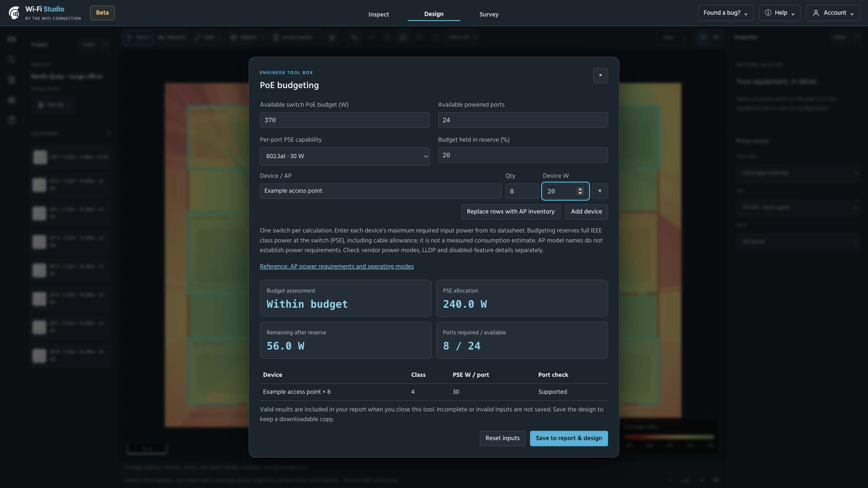Click the Add device button

click(586, 212)
